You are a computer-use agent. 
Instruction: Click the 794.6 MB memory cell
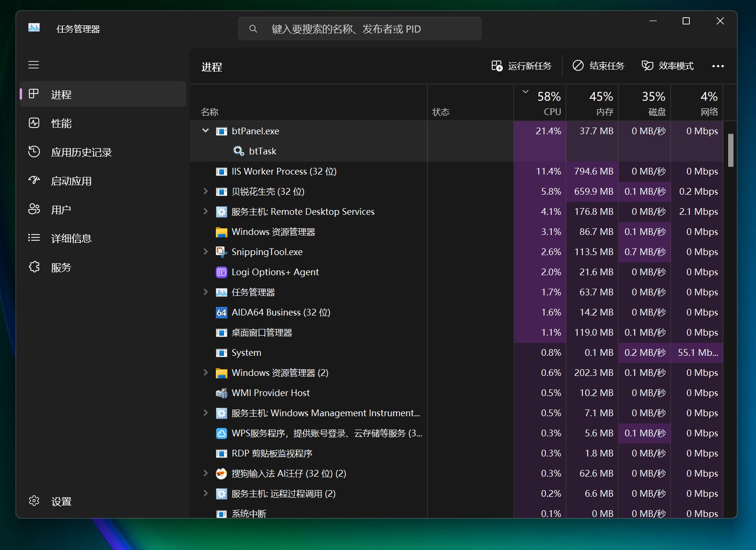click(592, 172)
